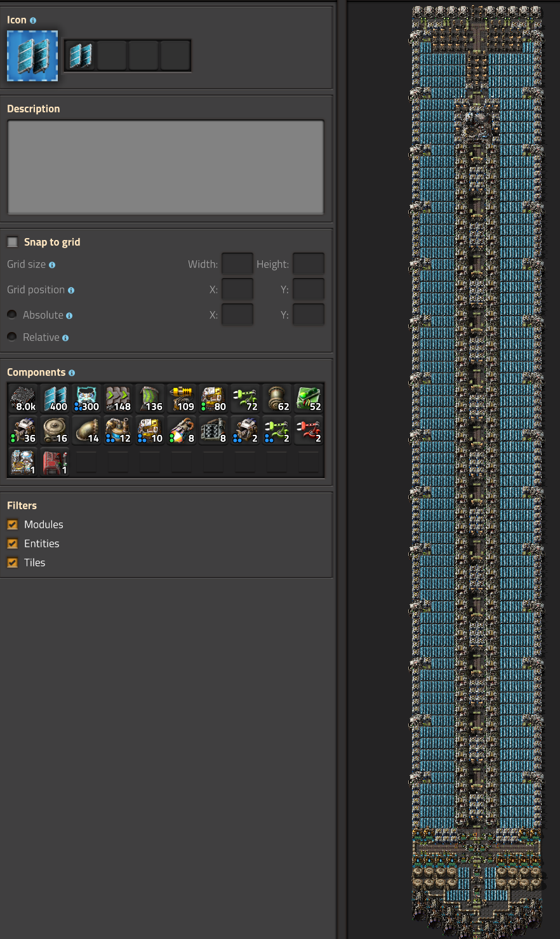Click the grid size Width field
The width and height of the screenshot is (560, 939).
[x=237, y=264]
